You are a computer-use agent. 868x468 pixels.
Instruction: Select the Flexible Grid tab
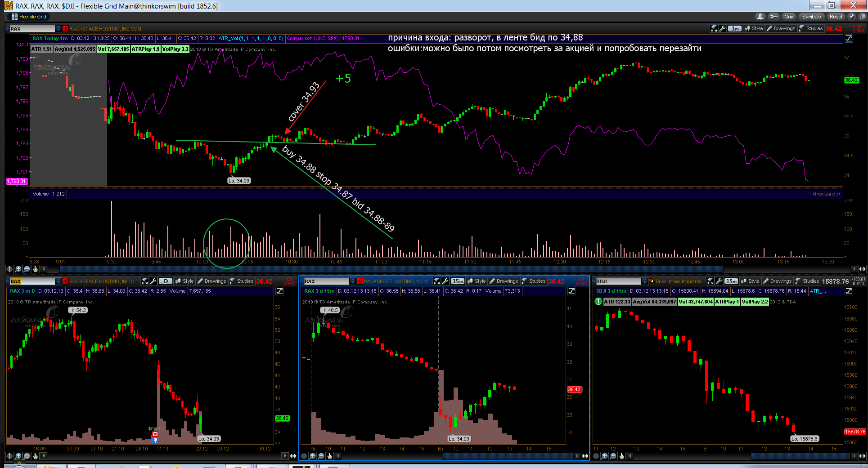click(x=29, y=17)
